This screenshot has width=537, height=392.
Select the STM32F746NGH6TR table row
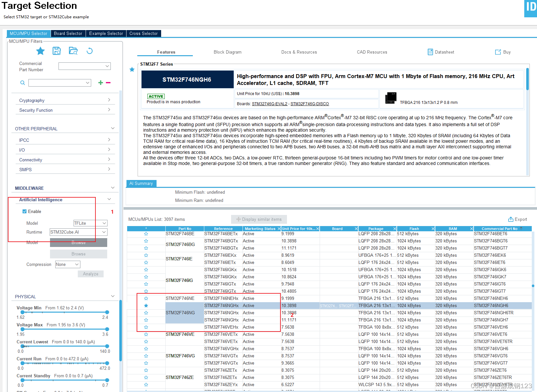pyautogui.click(x=329, y=313)
